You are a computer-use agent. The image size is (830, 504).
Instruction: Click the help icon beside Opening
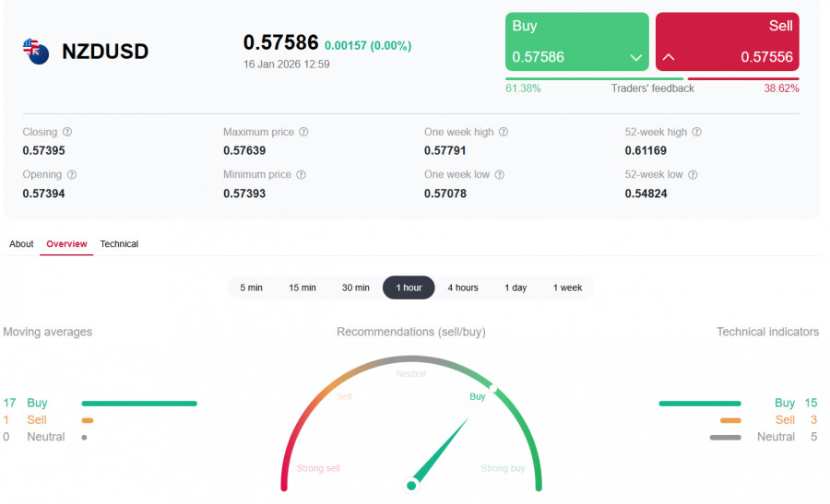[x=72, y=174]
